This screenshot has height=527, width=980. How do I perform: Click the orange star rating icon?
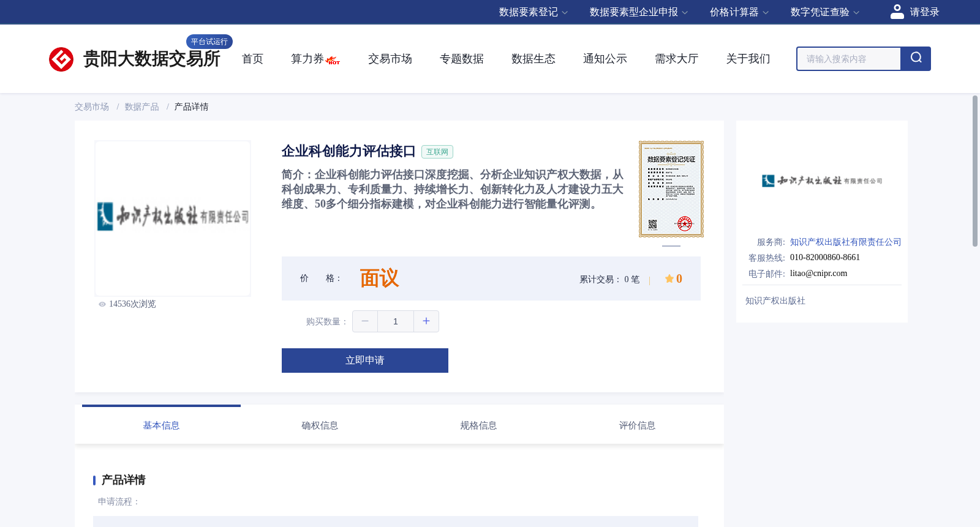click(x=669, y=278)
